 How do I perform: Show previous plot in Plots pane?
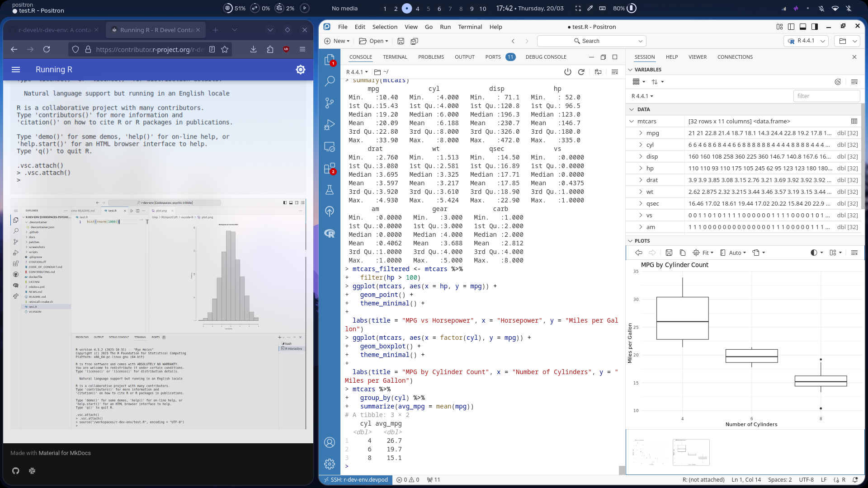pyautogui.click(x=639, y=253)
